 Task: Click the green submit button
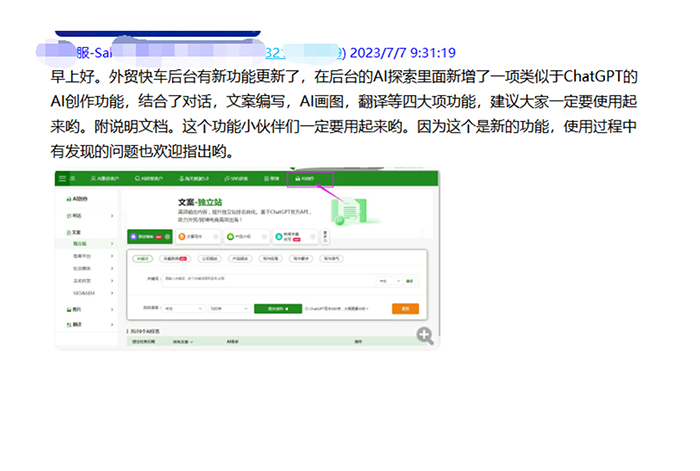coord(278,308)
